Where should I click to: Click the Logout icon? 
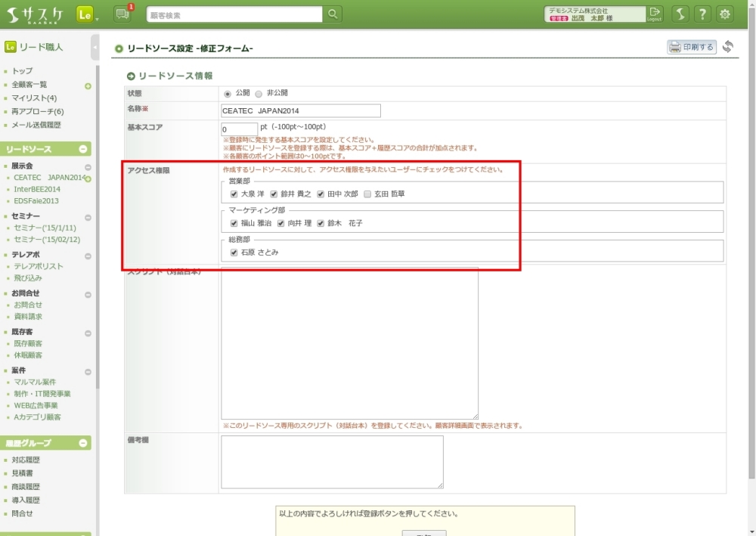(655, 14)
